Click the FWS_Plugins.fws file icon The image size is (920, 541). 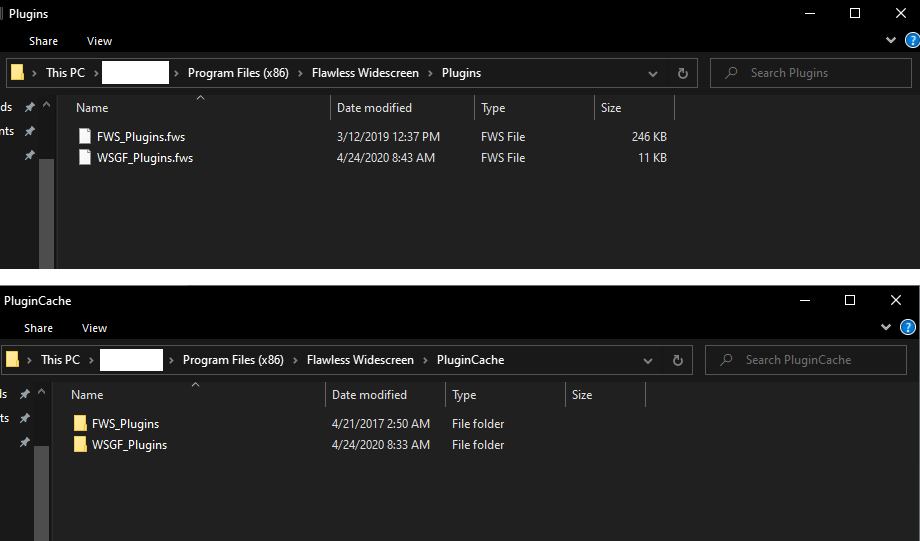coord(85,137)
